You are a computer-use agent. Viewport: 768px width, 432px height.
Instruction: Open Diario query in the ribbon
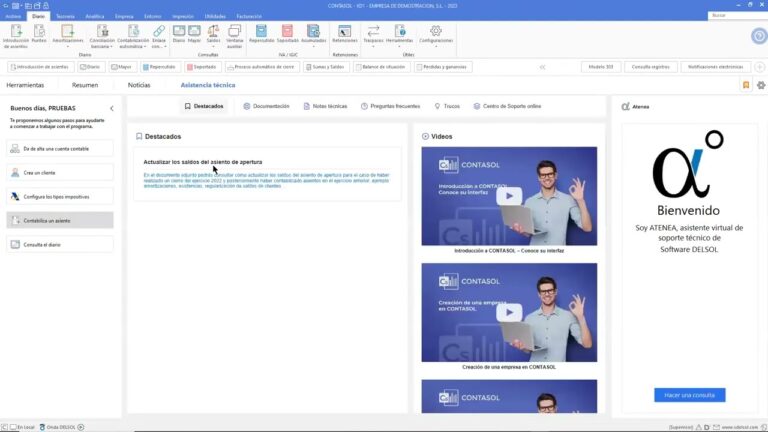(179, 34)
